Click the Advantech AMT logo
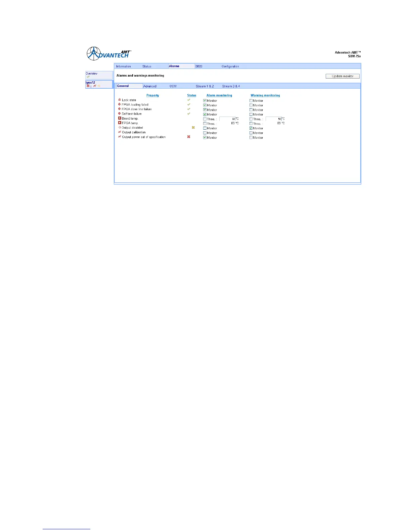The image size is (411, 532). 109,54
